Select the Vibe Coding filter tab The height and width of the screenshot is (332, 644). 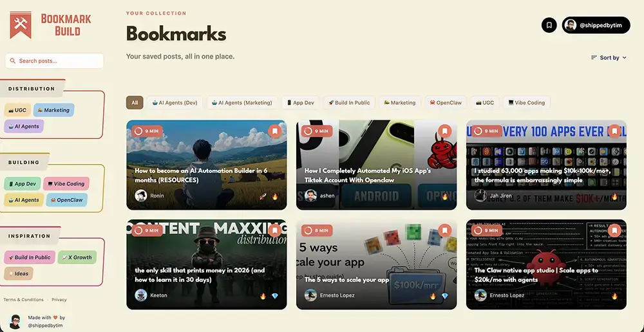click(x=526, y=102)
